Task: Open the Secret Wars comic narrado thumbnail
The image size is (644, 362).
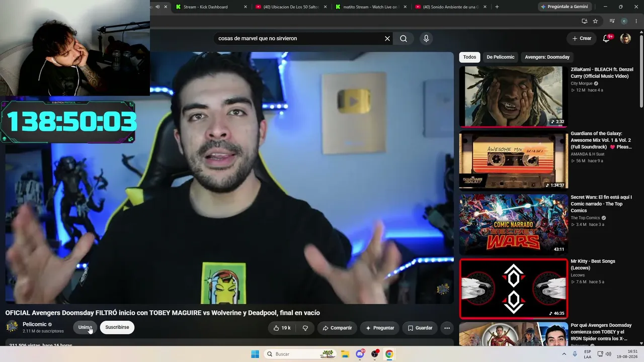Action: pos(513,224)
